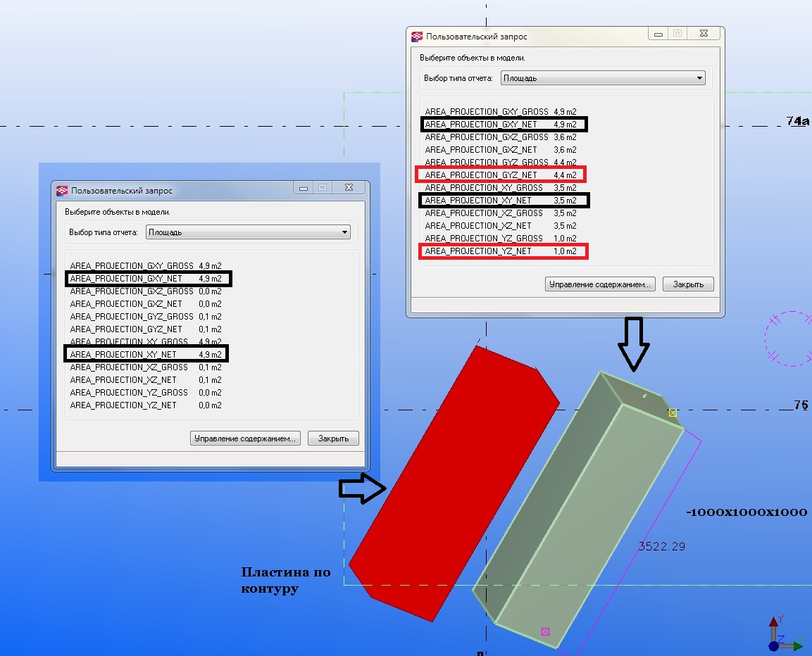Click the 3522.29 dimension label
This screenshot has width=812, height=656.
pyautogui.click(x=661, y=546)
